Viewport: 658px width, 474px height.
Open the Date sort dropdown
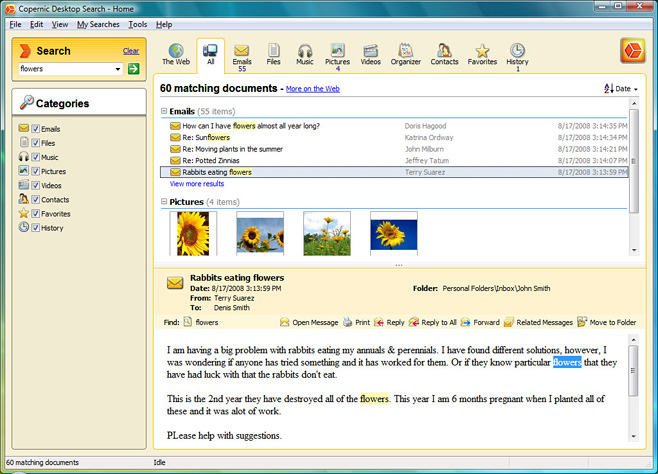(x=621, y=89)
